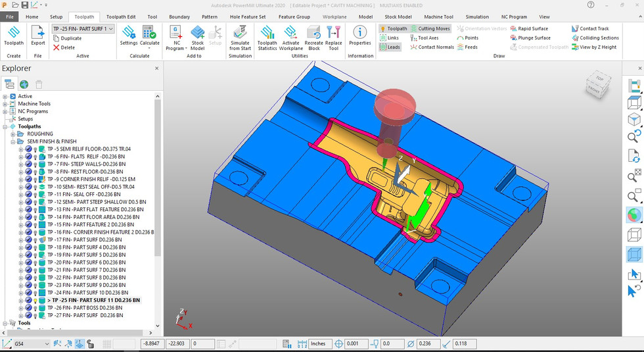Click Contact Track

[590, 28]
